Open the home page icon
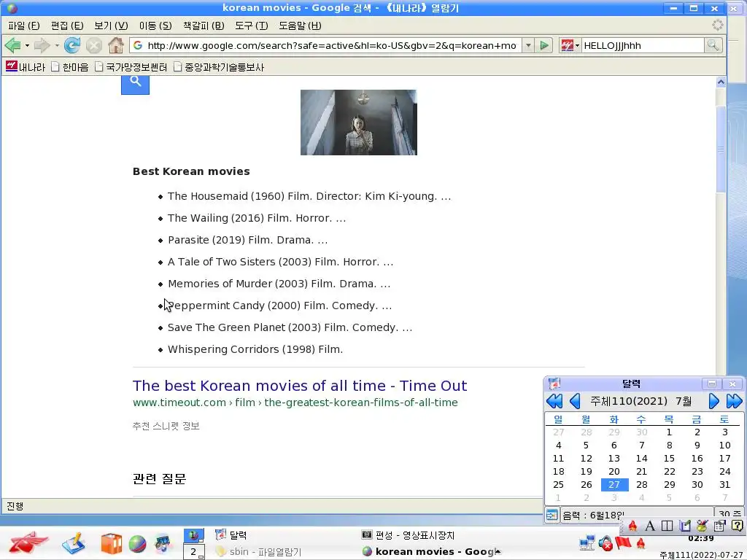The width and height of the screenshot is (747, 560). (116, 46)
